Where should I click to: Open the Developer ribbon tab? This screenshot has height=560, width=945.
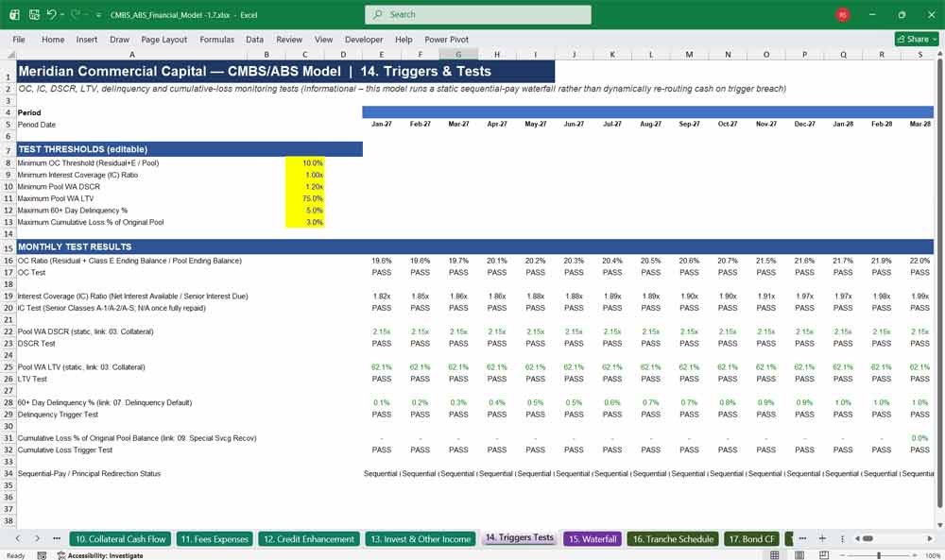click(x=364, y=39)
